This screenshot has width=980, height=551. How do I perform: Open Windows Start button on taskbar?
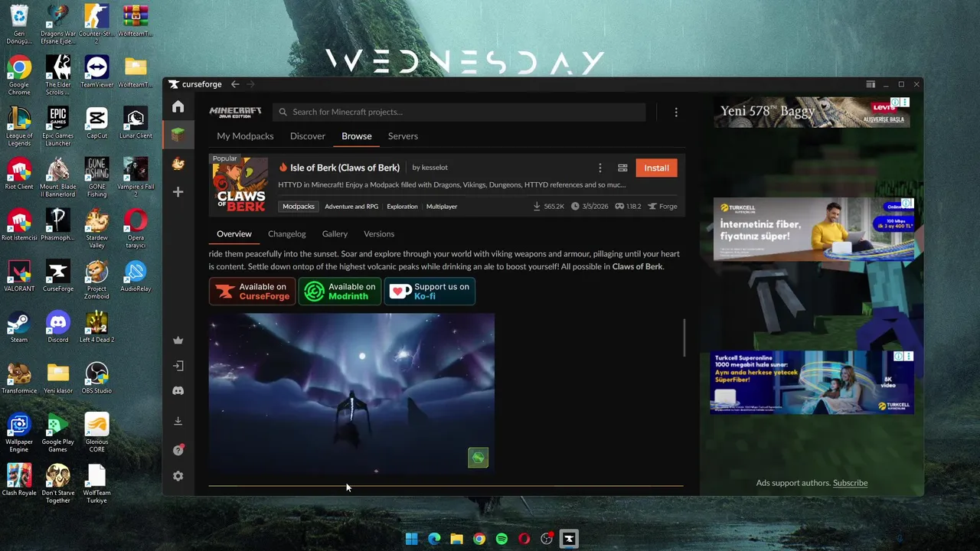(411, 539)
